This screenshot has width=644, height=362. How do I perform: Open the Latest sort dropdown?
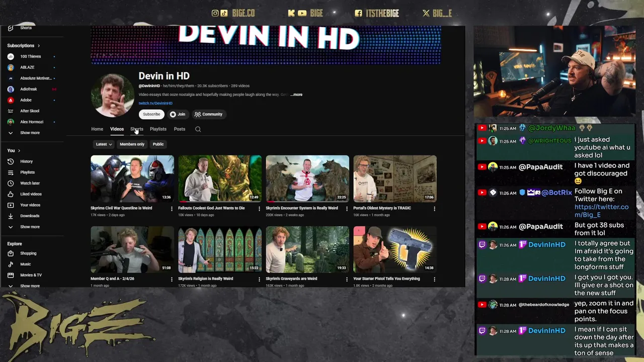coord(104,144)
